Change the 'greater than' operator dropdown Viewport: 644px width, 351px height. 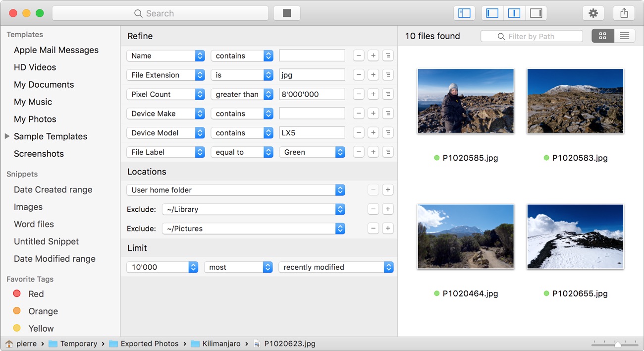point(242,94)
